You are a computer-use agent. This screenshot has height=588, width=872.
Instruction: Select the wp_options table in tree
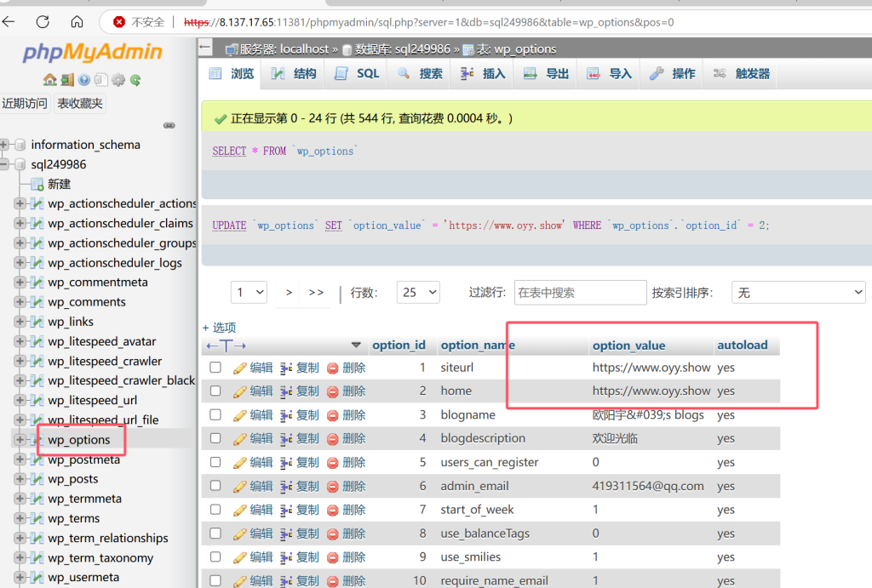point(79,440)
